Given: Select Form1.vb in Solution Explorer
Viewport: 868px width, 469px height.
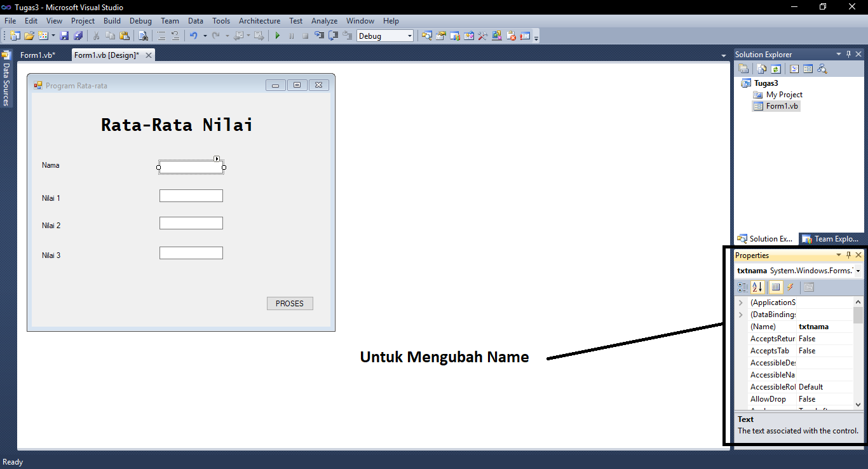Looking at the screenshot, I should [782, 106].
